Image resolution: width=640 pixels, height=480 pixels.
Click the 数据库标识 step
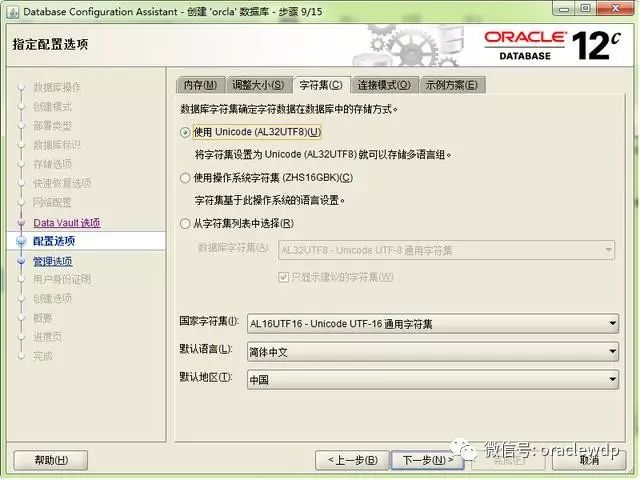57,145
